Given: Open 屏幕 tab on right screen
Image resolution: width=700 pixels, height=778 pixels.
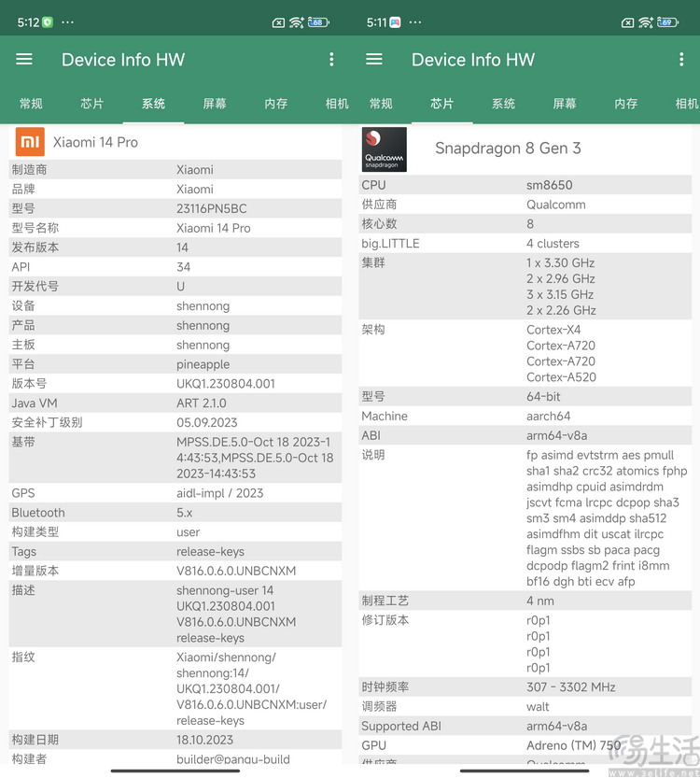Looking at the screenshot, I should (565, 103).
